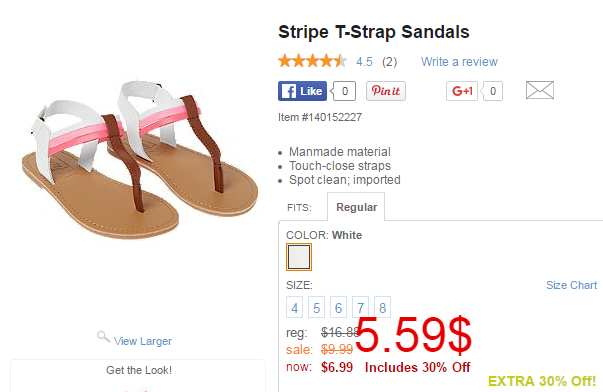
Task: Select size 4
Action: (294, 307)
